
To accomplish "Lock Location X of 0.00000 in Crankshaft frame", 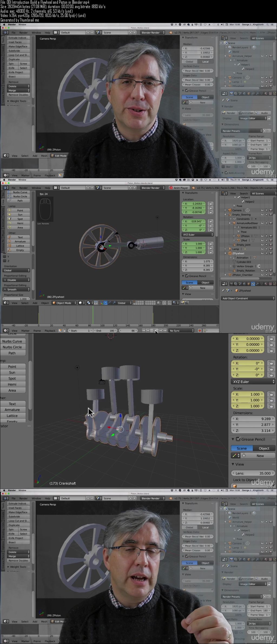I will [x=271, y=339].
